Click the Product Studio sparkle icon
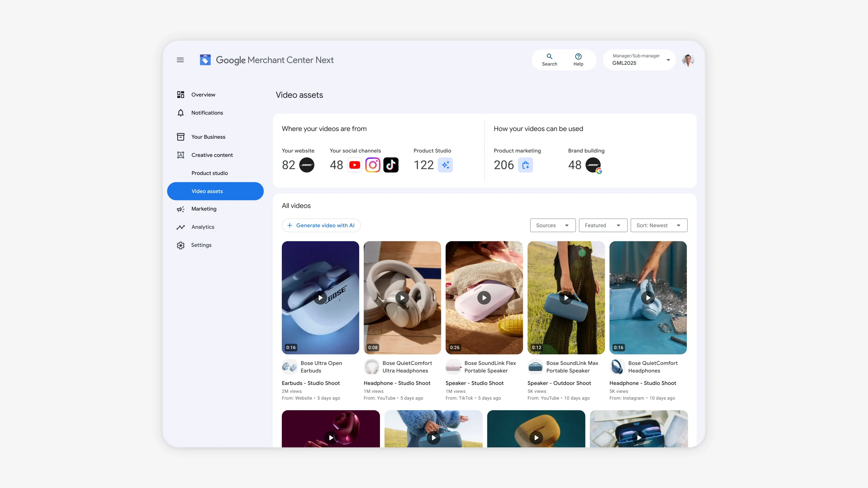The height and width of the screenshot is (488, 868). pos(445,165)
